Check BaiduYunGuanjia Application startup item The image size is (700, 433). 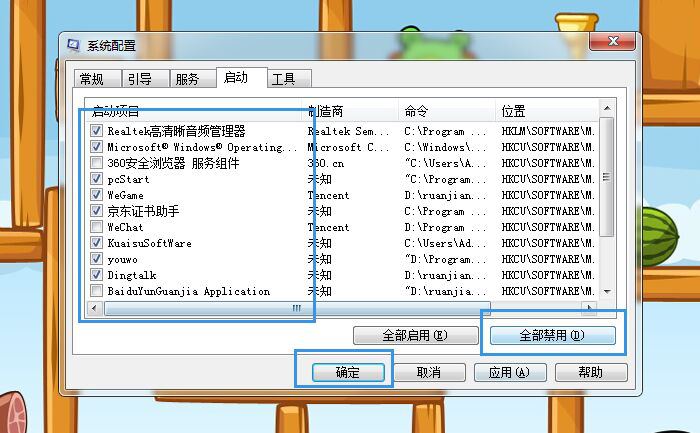pos(96,291)
